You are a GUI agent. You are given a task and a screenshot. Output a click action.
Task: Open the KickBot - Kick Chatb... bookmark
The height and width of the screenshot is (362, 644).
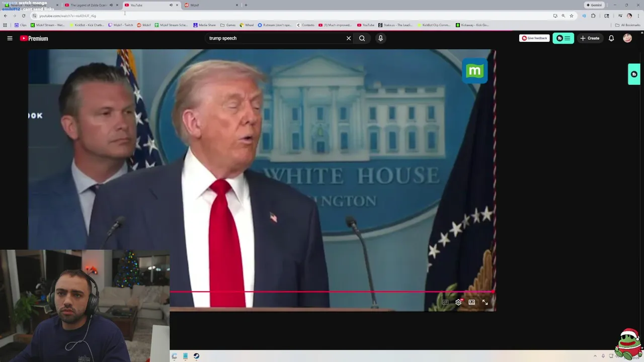[87, 25]
